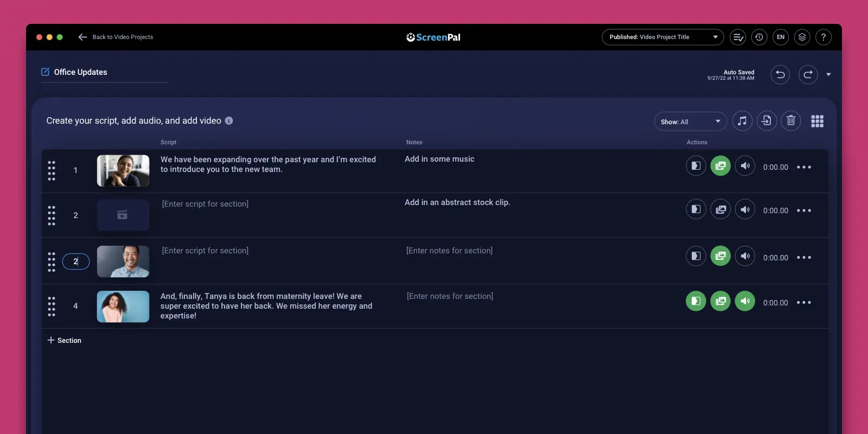Click the edit pencil icon beside Office Updates
The width and height of the screenshot is (868, 434).
pos(45,72)
